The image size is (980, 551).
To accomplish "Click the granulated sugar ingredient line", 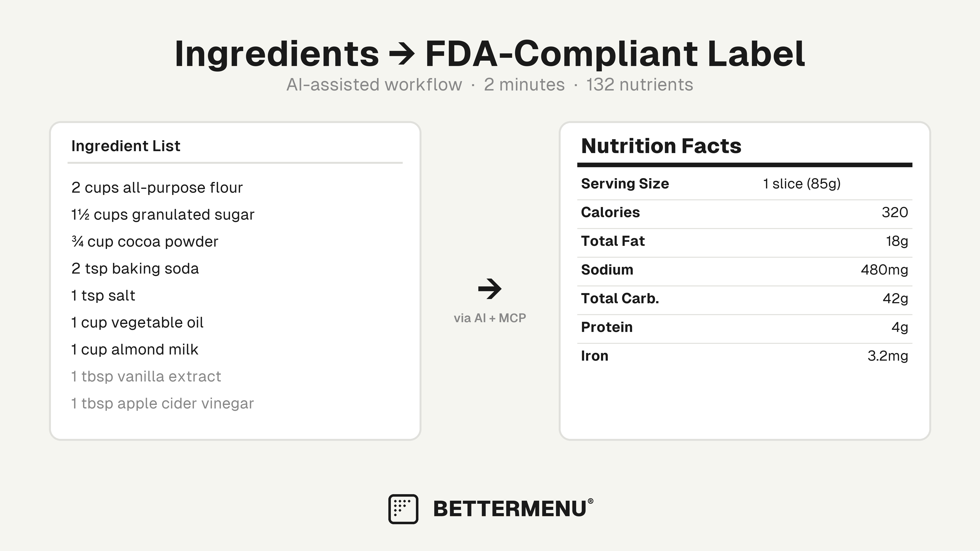I will (x=163, y=214).
